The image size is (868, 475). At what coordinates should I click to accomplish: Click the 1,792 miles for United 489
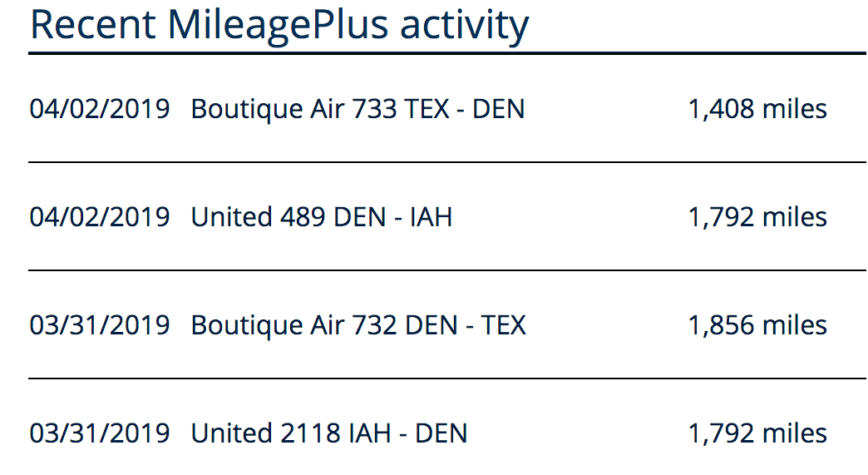click(757, 216)
